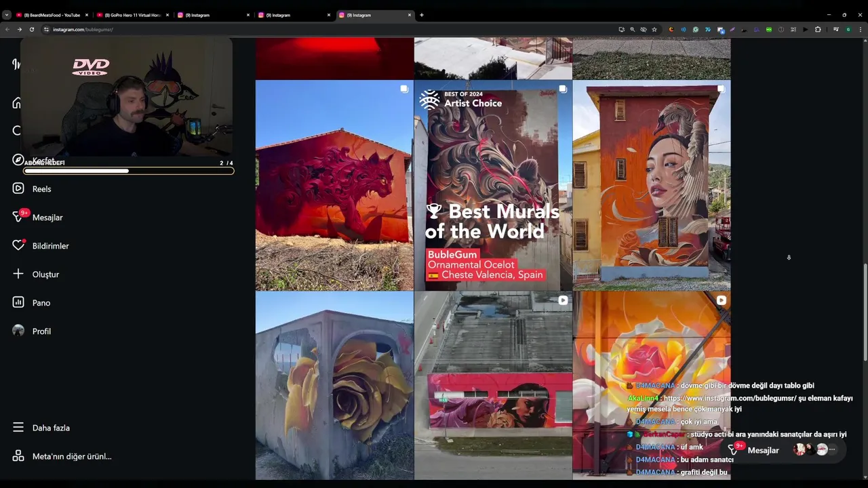Open the media control playlist icon
The width and height of the screenshot is (868, 488).
pos(836,29)
